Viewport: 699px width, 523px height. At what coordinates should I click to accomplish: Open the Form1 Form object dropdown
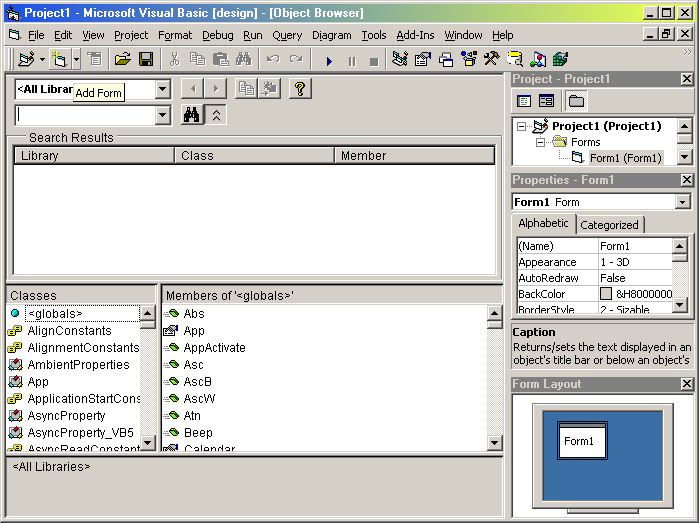click(x=682, y=202)
